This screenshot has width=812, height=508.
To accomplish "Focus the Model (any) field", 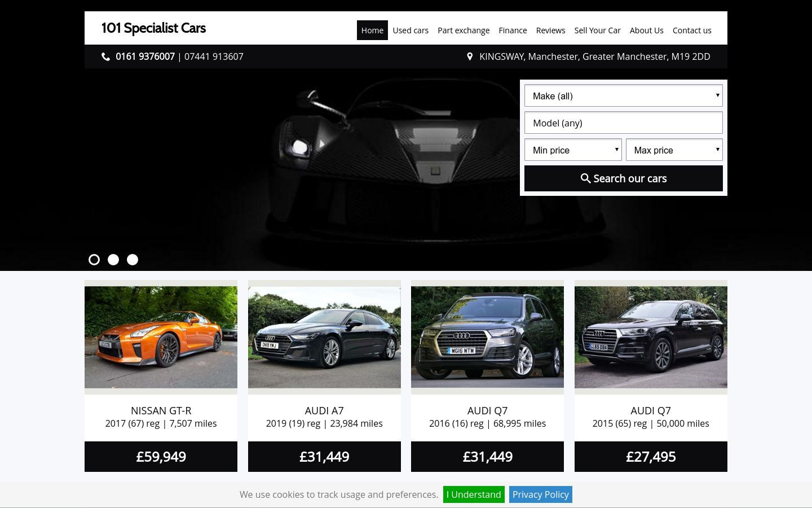I will pyautogui.click(x=624, y=122).
